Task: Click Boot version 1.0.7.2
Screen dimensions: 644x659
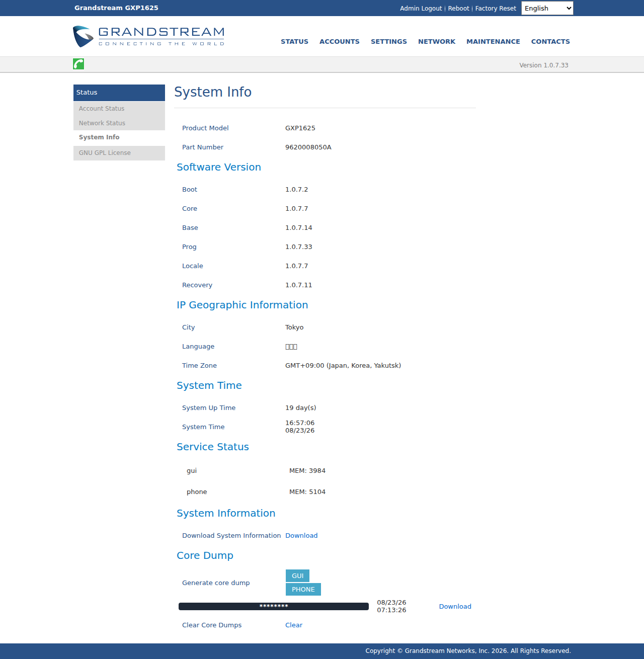Action: coord(296,190)
